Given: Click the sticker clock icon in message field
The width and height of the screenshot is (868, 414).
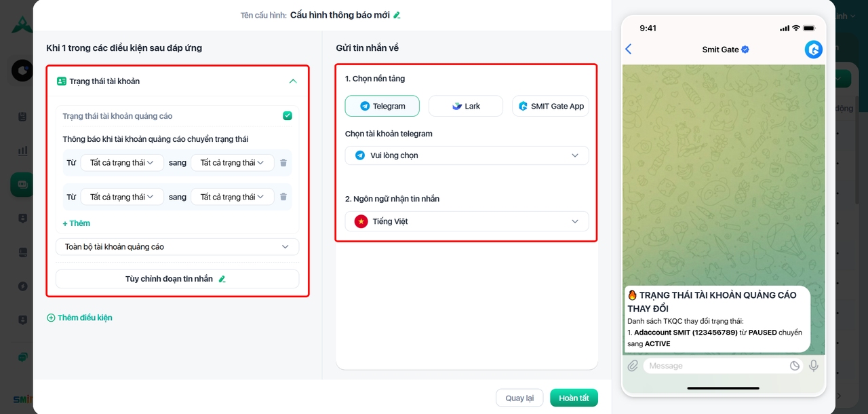Looking at the screenshot, I should pos(795,366).
